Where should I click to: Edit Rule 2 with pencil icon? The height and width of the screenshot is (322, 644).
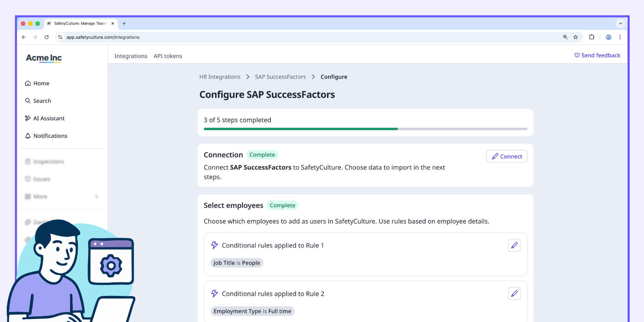(x=514, y=294)
